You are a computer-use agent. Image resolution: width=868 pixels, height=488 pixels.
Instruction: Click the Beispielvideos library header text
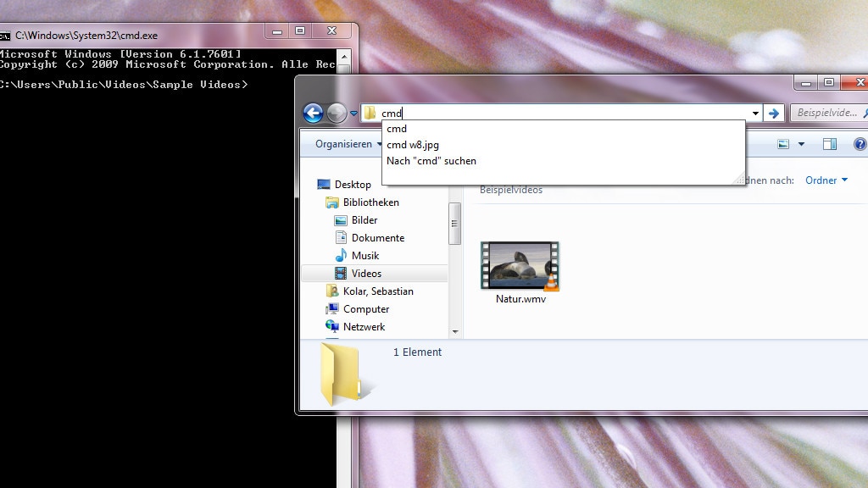[511, 190]
